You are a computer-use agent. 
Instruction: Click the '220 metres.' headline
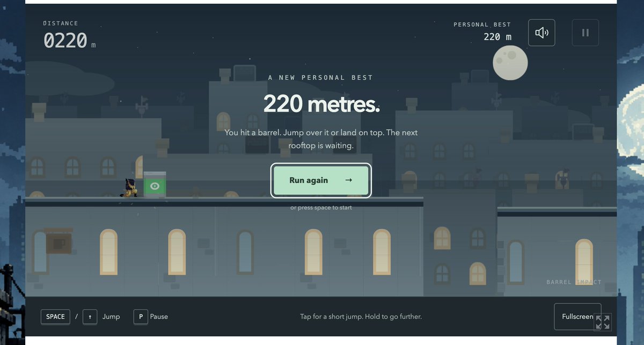(x=321, y=104)
